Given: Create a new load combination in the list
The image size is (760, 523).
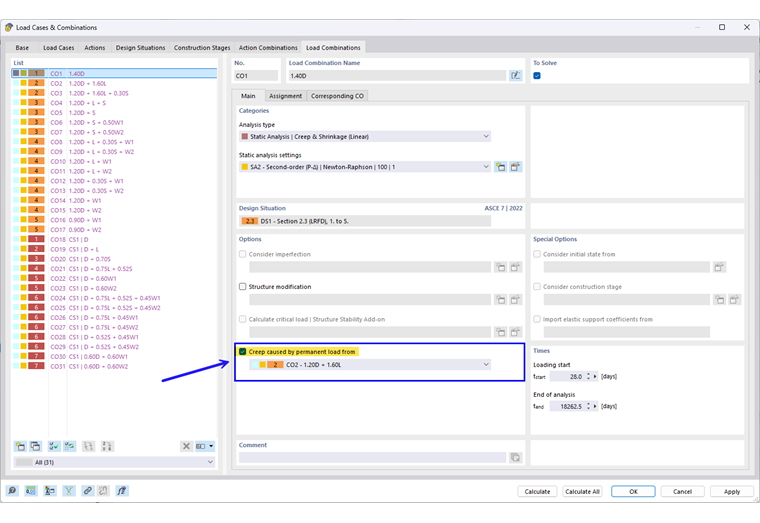Looking at the screenshot, I should pyautogui.click(x=20, y=446).
